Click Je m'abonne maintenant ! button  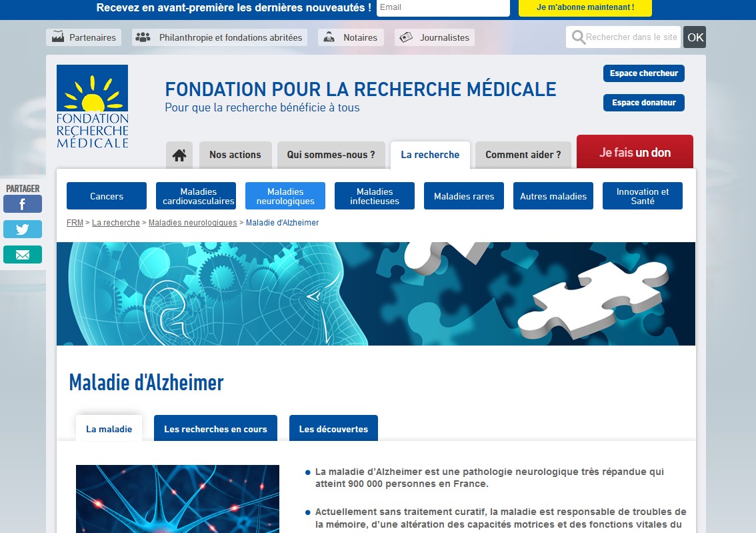click(x=585, y=8)
